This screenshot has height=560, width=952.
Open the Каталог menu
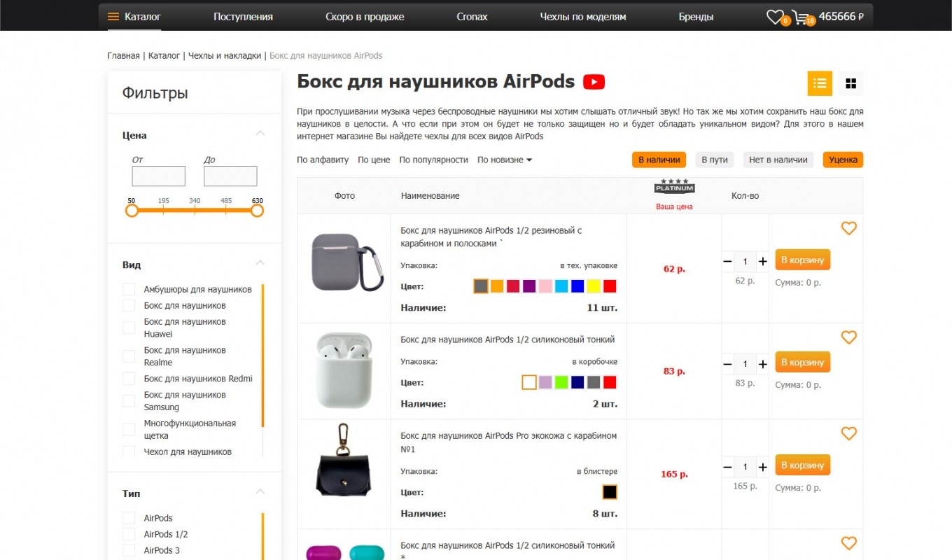(x=134, y=17)
